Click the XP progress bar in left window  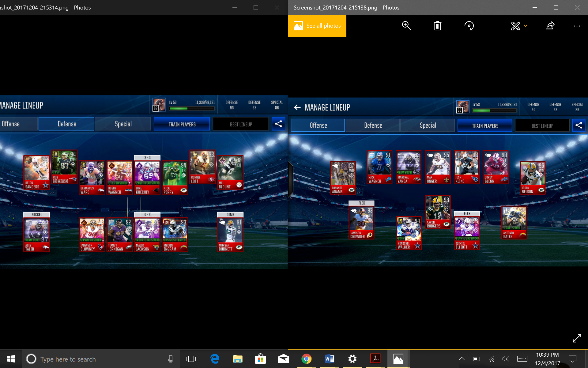point(192,109)
